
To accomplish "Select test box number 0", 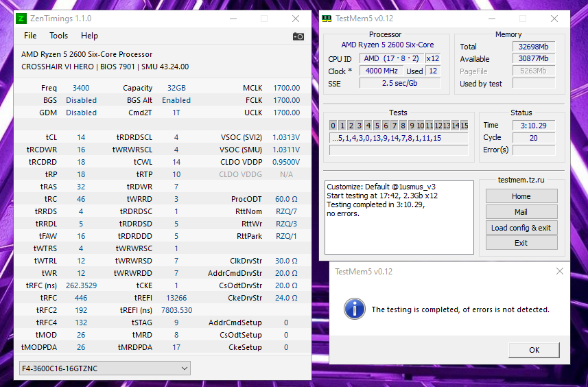I will [x=333, y=126].
